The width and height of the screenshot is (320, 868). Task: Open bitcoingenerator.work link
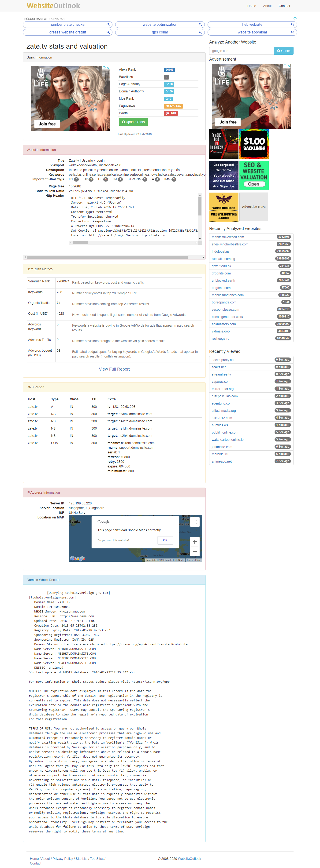coord(227,317)
